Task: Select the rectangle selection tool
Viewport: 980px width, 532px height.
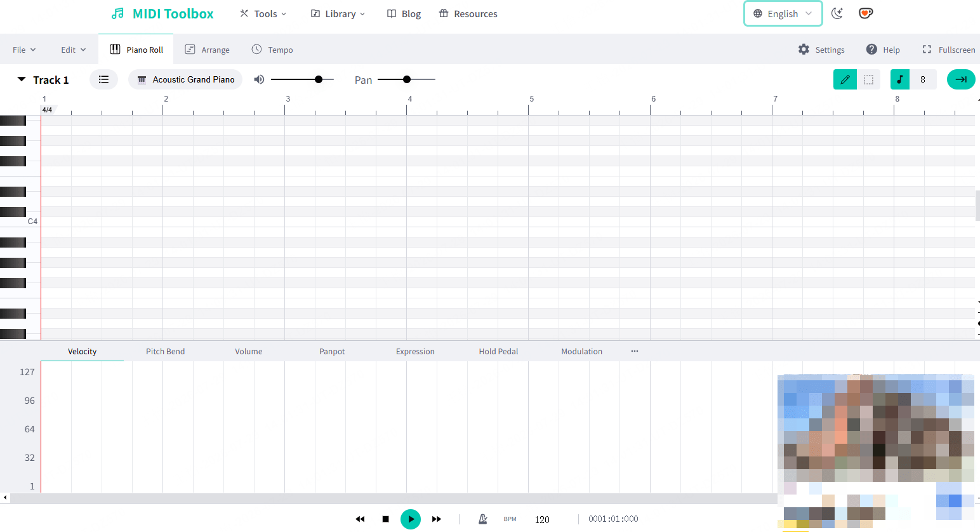Action: coord(868,79)
